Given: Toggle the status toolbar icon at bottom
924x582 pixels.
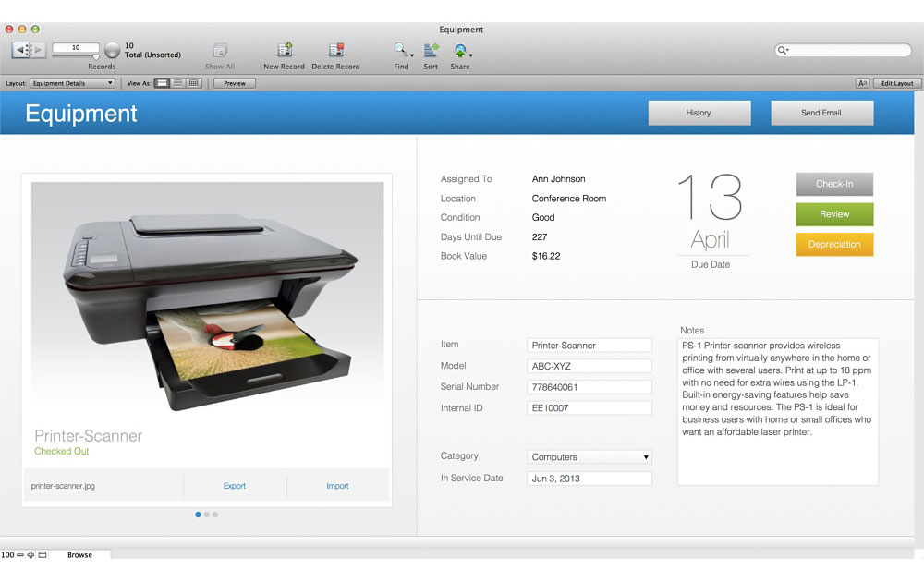Looking at the screenshot, I should (x=43, y=555).
